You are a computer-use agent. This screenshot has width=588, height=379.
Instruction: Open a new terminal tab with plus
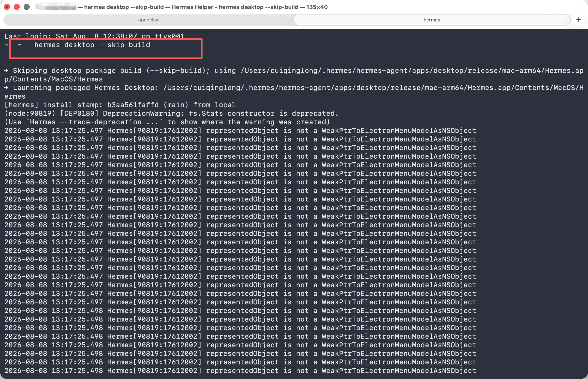[579, 20]
